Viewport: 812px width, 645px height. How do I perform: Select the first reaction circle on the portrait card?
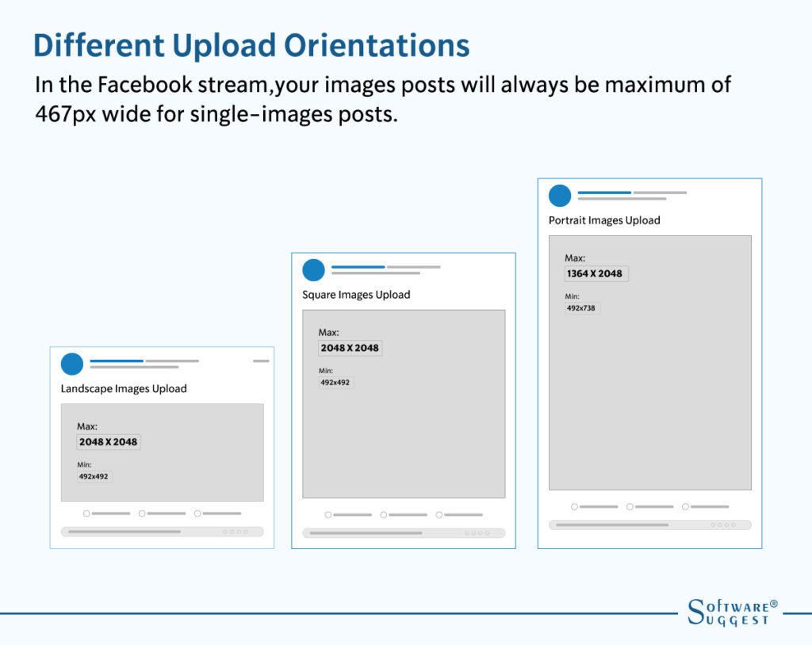coord(574,506)
